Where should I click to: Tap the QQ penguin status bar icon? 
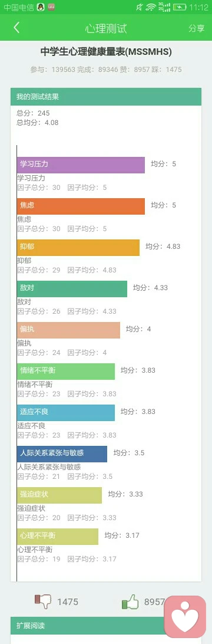click(x=40, y=7)
